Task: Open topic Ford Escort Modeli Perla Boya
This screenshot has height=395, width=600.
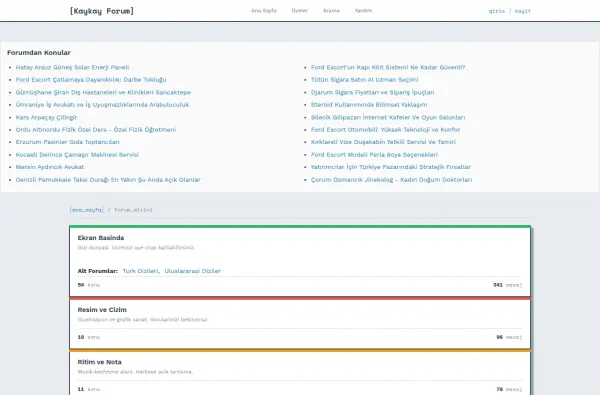Action: pos(374,155)
